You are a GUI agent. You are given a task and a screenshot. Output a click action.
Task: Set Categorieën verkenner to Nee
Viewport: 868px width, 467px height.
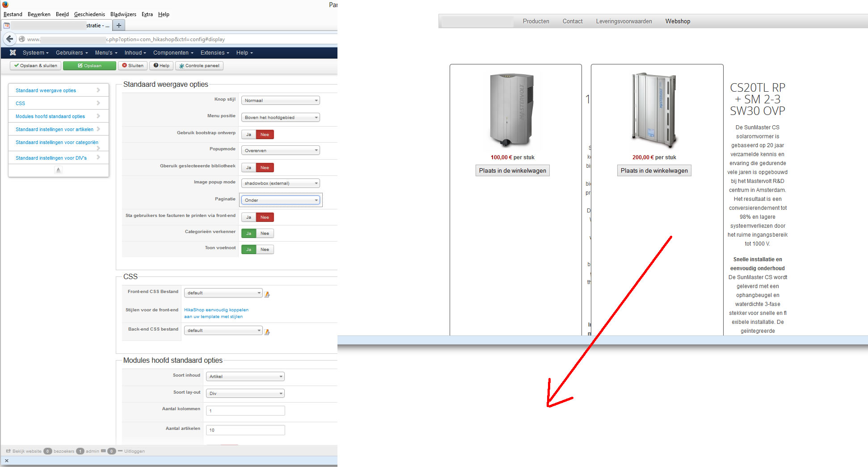pos(265,233)
